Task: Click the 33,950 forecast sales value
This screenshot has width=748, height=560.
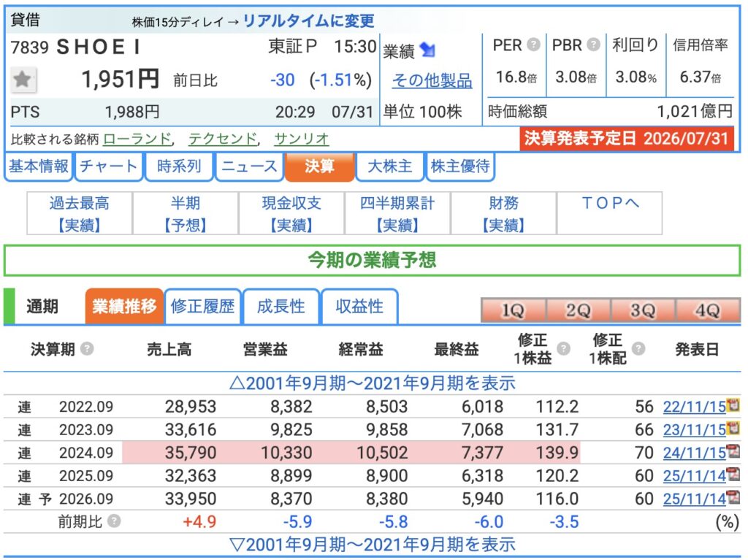Action: point(191,499)
